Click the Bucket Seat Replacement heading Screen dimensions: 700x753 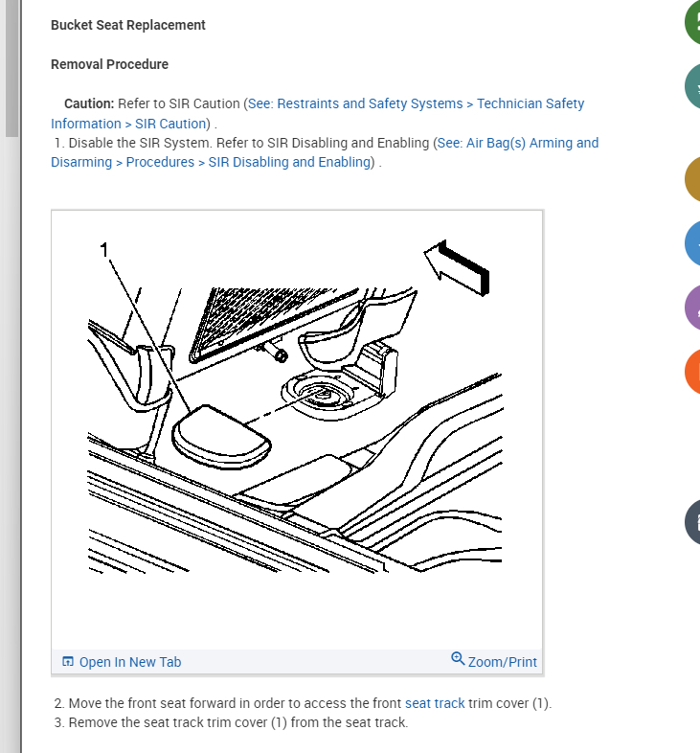pos(128,25)
